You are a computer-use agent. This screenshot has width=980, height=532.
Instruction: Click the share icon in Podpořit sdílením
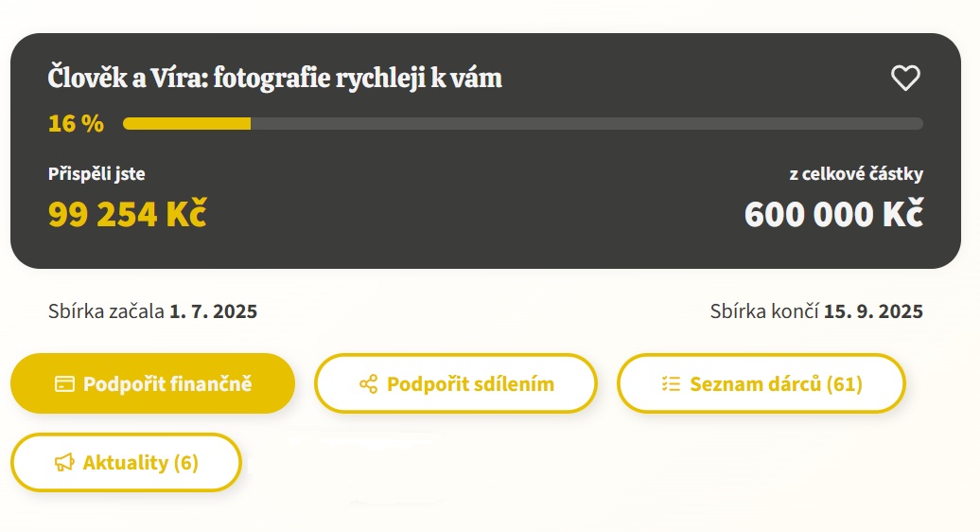368,383
